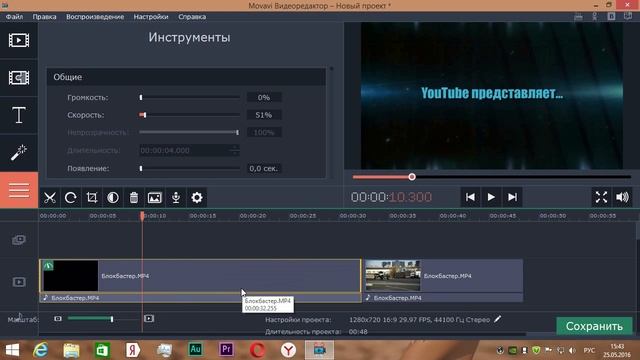Click the 00:00:20 mark on timeline ruler

(253, 216)
